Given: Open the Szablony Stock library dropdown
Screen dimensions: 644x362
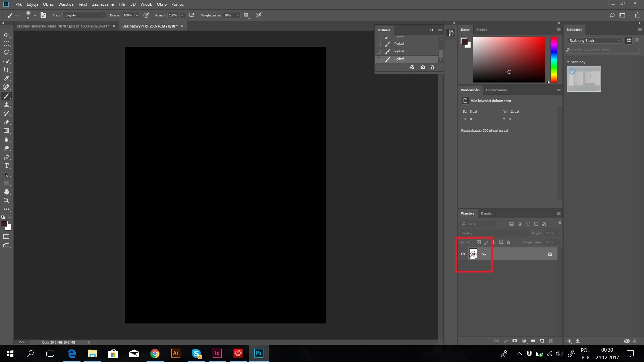Looking at the screenshot, I should point(595,41).
